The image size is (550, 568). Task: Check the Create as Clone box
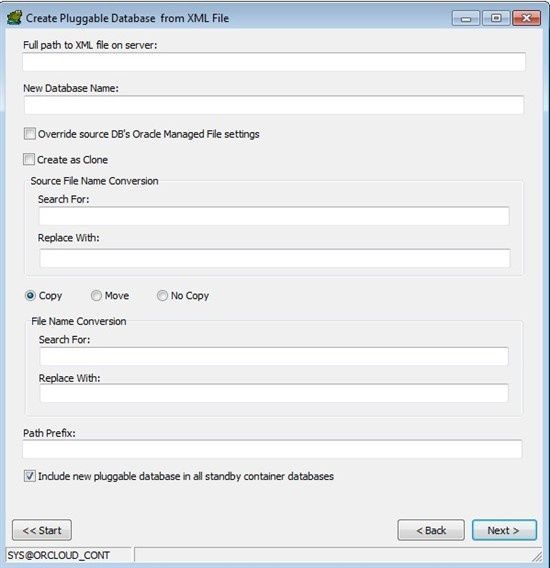(x=29, y=159)
